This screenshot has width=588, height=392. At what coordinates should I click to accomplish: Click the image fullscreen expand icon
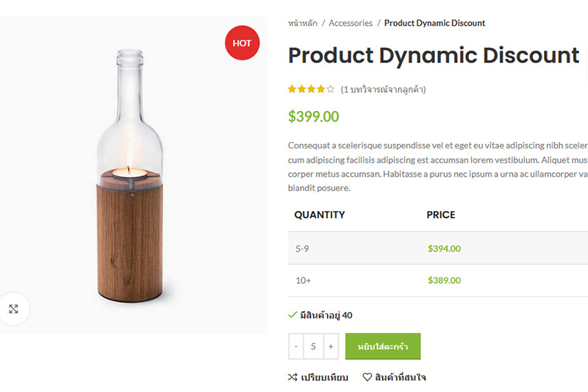point(13,309)
